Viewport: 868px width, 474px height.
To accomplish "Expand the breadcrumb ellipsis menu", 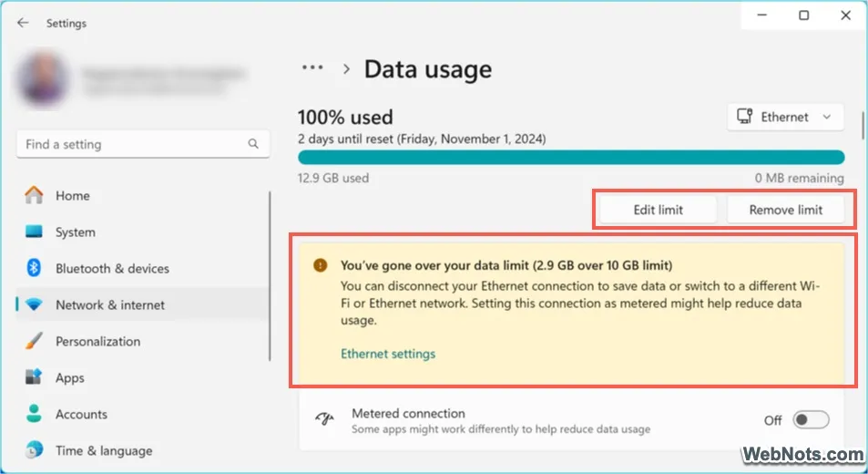I will [312, 68].
